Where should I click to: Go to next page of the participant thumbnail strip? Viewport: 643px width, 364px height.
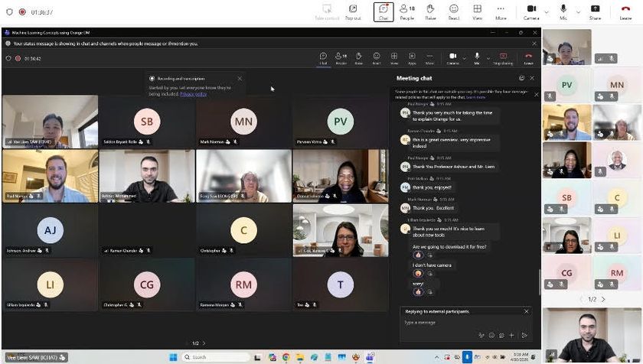pyautogui.click(x=603, y=300)
